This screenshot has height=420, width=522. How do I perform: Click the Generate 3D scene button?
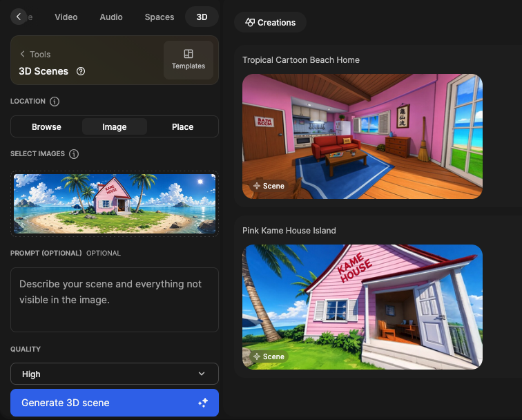click(x=115, y=403)
